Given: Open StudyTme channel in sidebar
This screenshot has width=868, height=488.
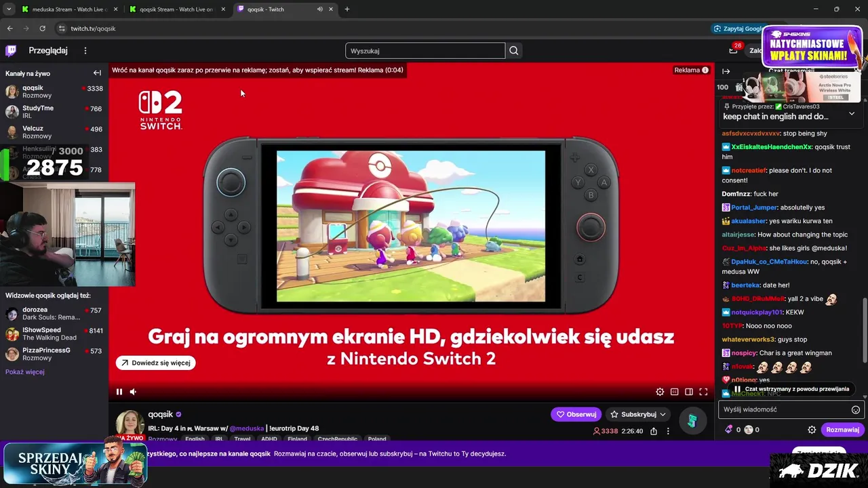Looking at the screenshot, I should [54, 112].
